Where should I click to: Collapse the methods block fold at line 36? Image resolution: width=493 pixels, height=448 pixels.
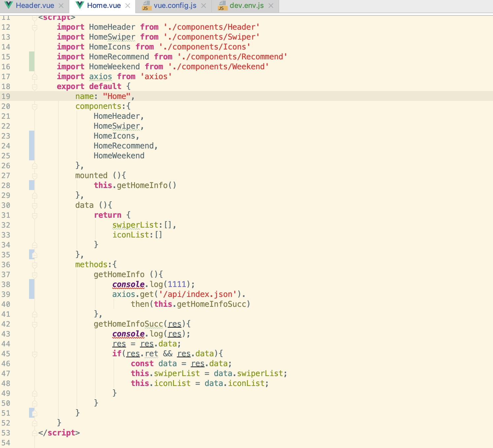35,265
